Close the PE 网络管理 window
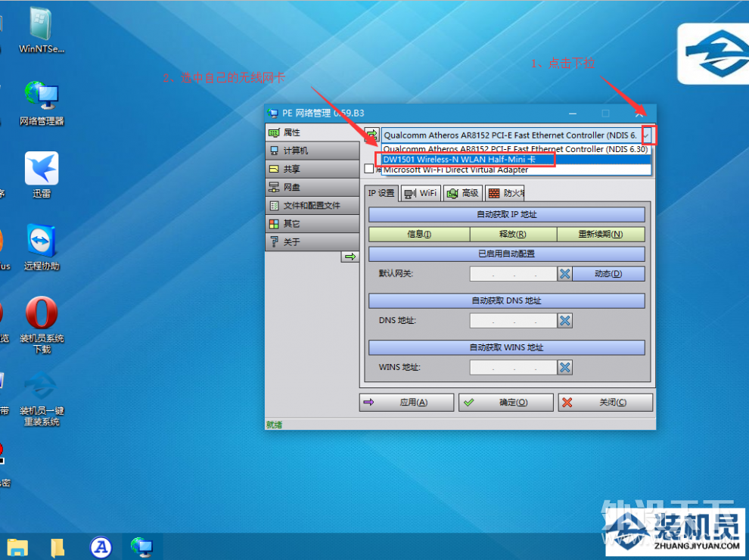The image size is (749, 560). (x=639, y=114)
